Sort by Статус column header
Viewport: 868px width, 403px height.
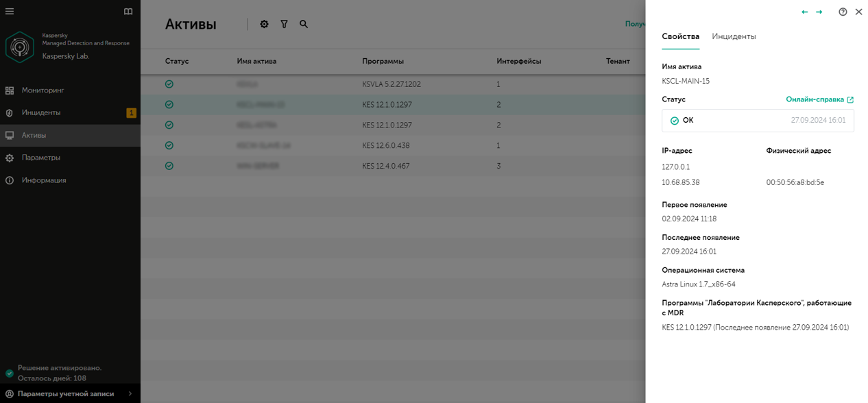[177, 61]
